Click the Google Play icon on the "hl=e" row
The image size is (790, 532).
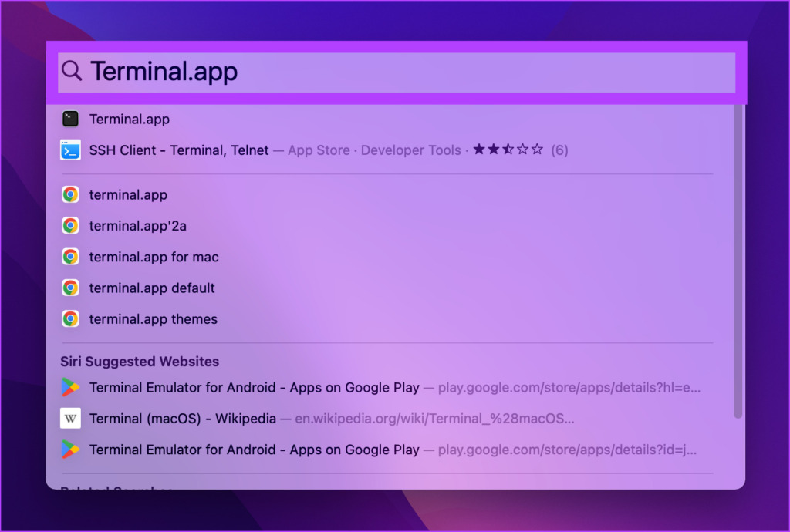pyautogui.click(x=70, y=387)
